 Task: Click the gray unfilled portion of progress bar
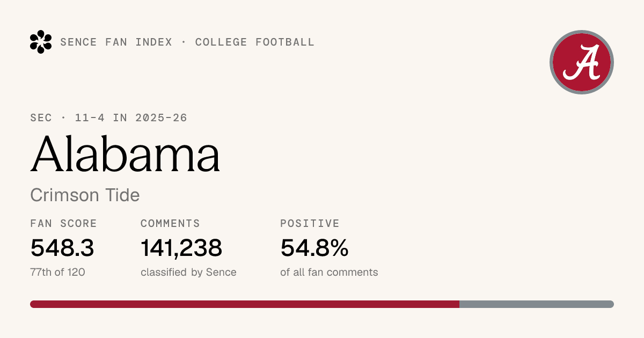tap(537, 304)
